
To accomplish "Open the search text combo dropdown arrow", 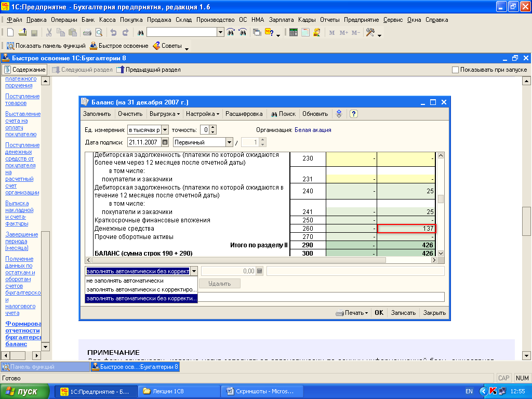I will (x=220, y=33).
